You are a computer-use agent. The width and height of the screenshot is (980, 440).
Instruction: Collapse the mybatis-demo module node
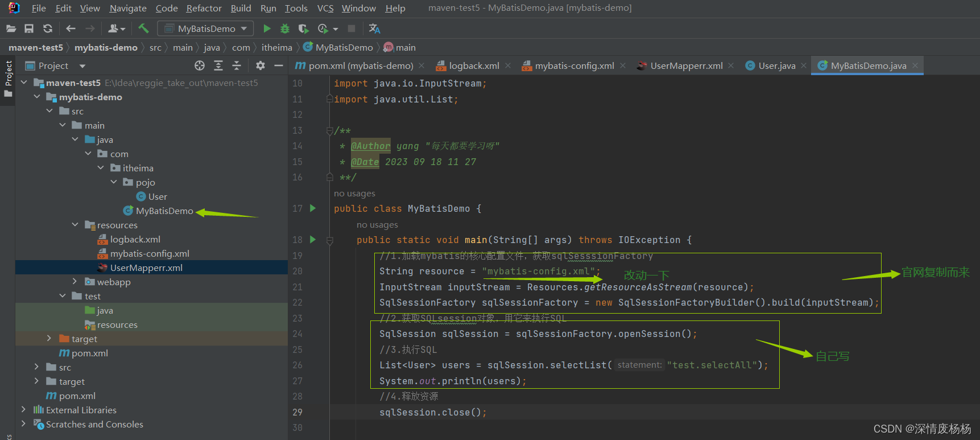point(37,97)
